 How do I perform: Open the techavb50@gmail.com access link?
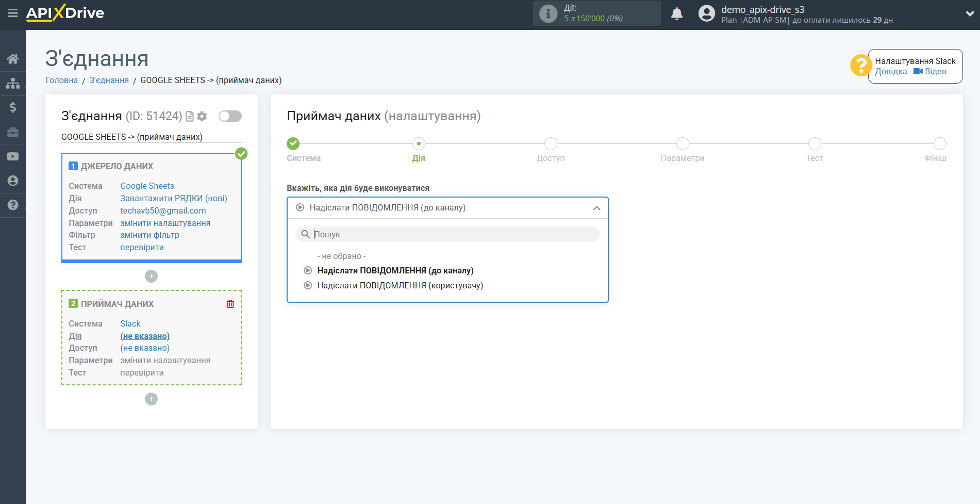tap(163, 211)
